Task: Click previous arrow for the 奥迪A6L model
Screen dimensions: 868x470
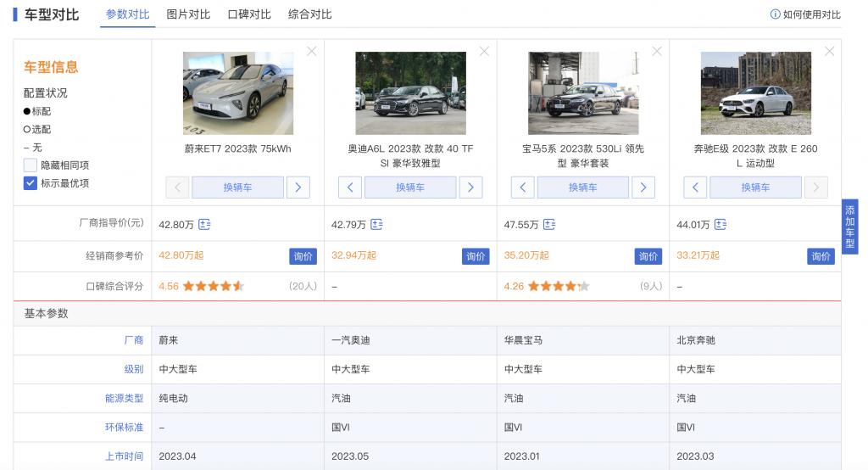Action: [350, 187]
